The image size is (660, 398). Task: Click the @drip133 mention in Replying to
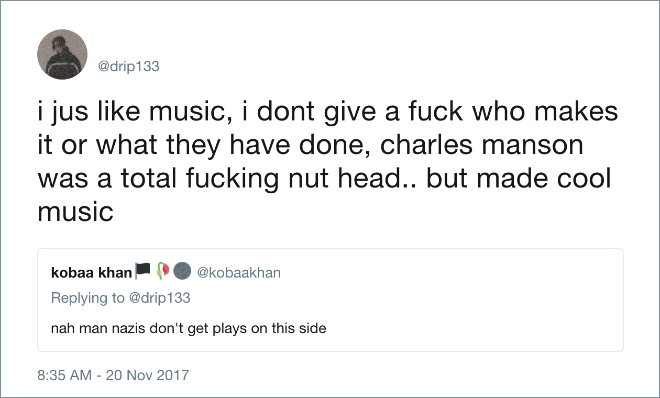point(160,297)
